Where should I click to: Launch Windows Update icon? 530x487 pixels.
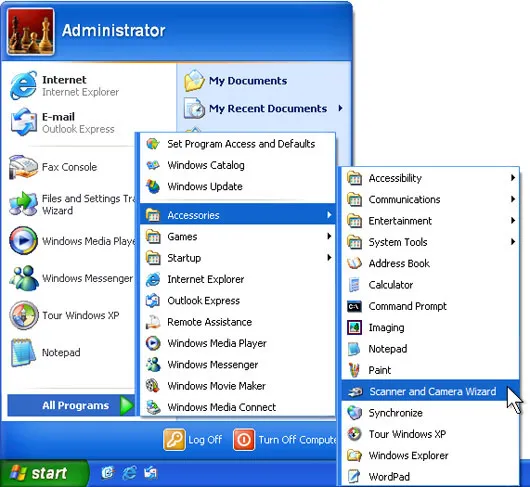click(153, 187)
